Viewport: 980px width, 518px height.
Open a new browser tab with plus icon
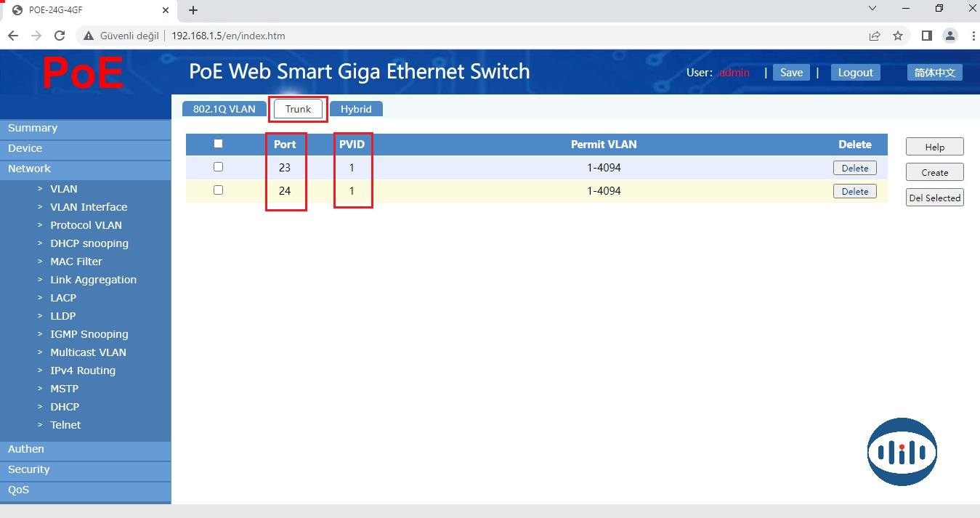tap(193, 10)
